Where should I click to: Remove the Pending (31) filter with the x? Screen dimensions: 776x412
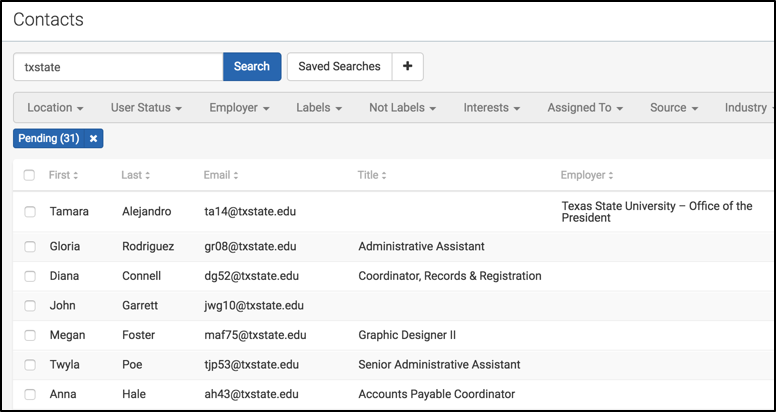[94, 139]
